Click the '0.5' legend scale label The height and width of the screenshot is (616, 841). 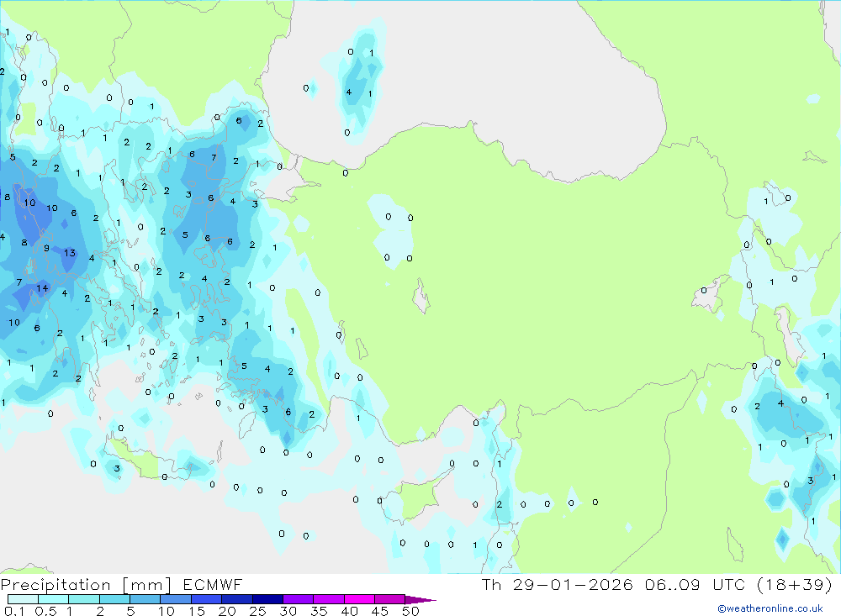(x=45, y=611)
